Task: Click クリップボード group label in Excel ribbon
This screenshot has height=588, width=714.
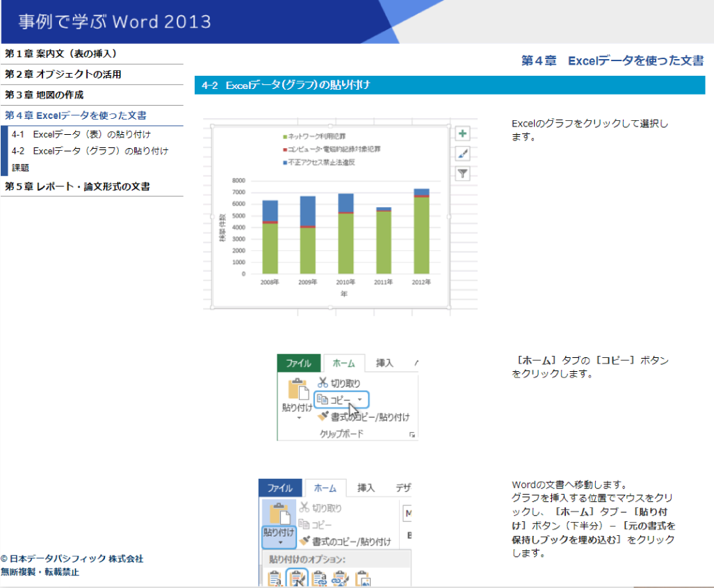Action: coord(341,434)
